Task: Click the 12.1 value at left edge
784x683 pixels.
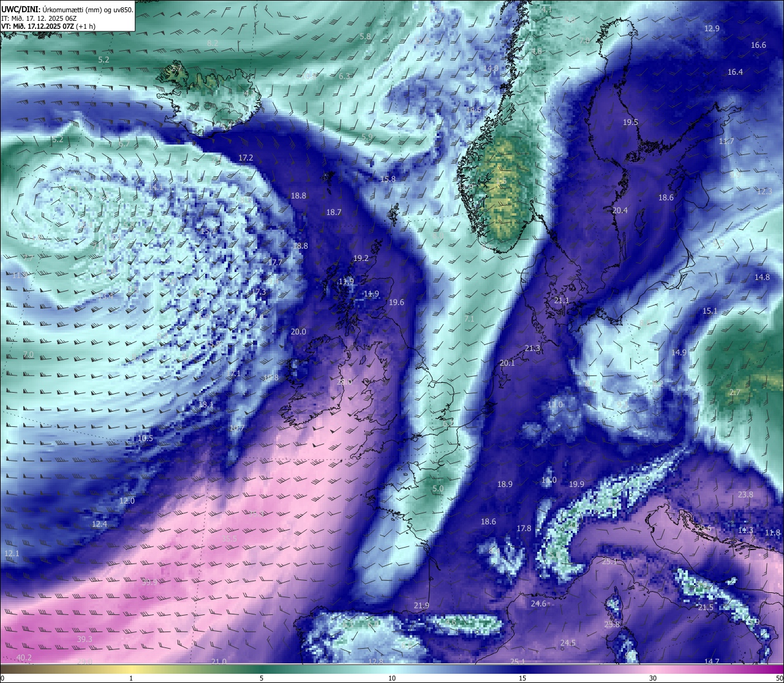Action: pos(12,553)
